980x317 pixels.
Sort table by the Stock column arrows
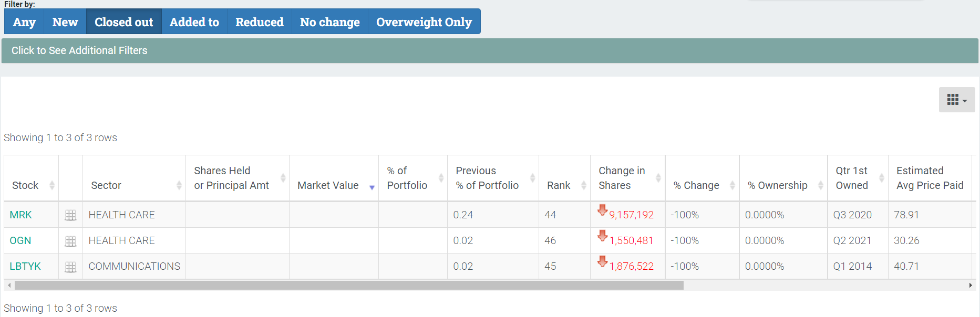pos(51,185)
